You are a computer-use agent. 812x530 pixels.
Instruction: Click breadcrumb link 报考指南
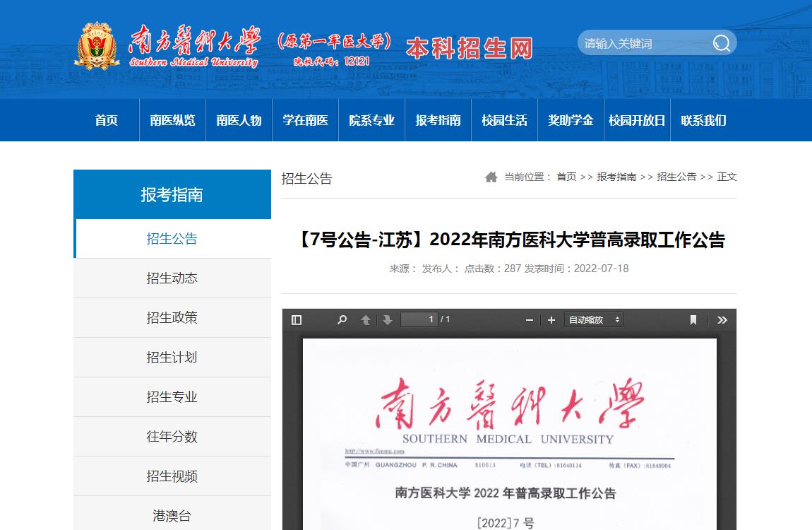click(616, 177)
